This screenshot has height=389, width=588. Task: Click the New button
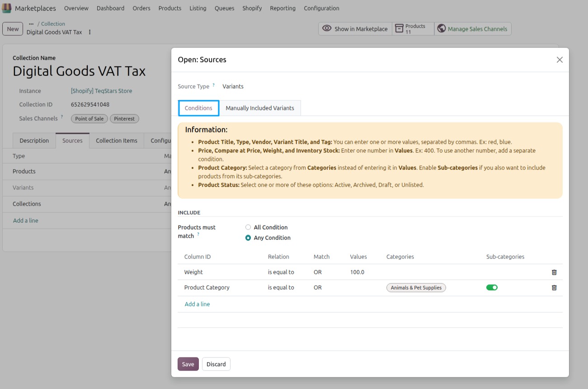[13, 29]
